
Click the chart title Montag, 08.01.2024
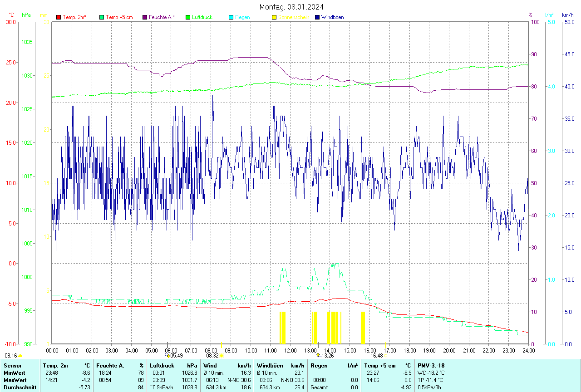pos(291,7)
